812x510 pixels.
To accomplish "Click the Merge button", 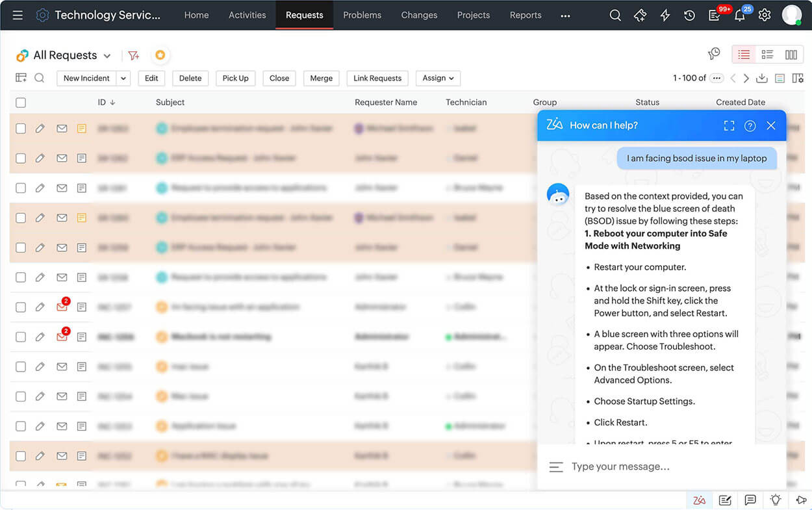I will pos(321,78).
